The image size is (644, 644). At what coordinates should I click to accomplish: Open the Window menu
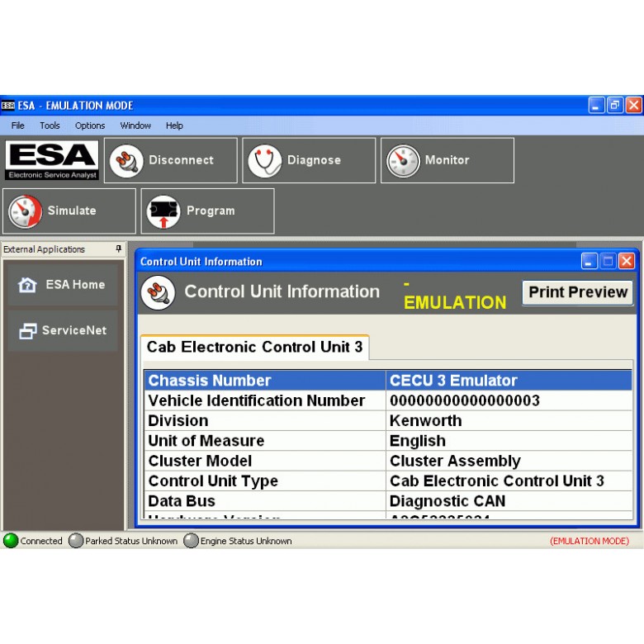pyautogui.click(x=135, y=125)
